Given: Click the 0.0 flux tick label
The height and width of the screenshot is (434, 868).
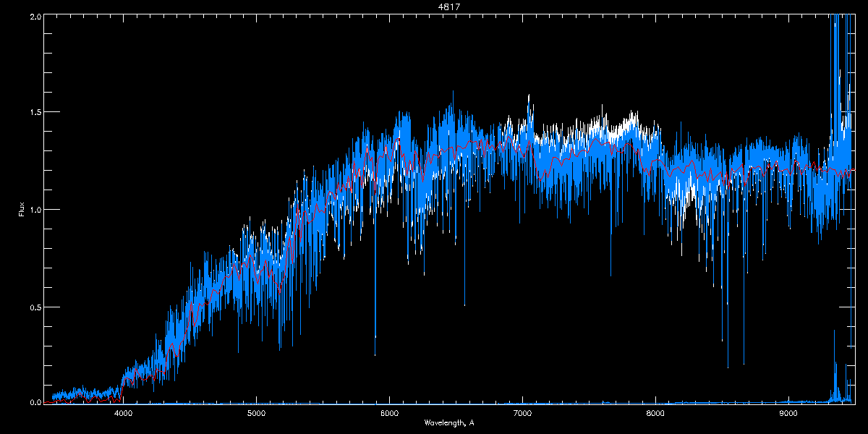Looking at the screenshot, I should 35,402.
